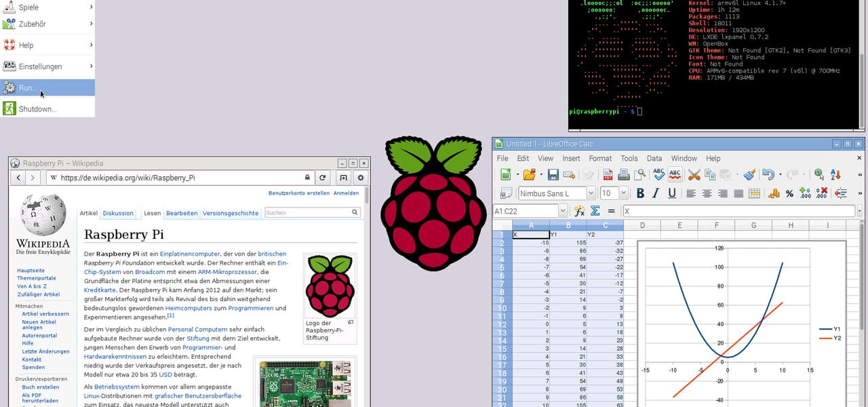Click the globe Hyperlink icon in Calc

coord(819,174)
